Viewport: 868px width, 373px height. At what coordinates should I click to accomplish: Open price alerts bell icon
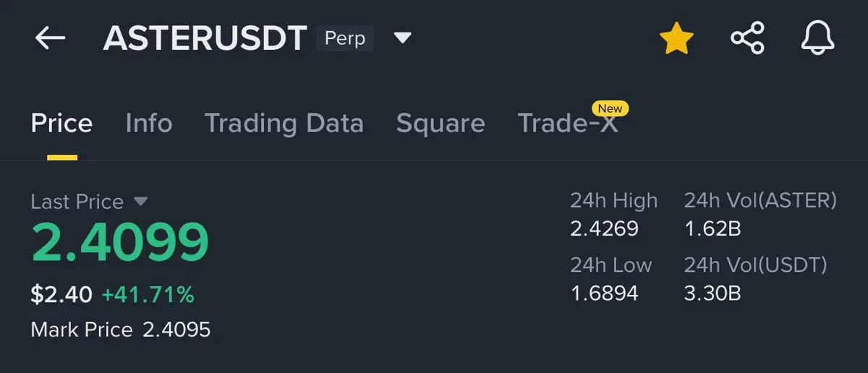point(818,38)
